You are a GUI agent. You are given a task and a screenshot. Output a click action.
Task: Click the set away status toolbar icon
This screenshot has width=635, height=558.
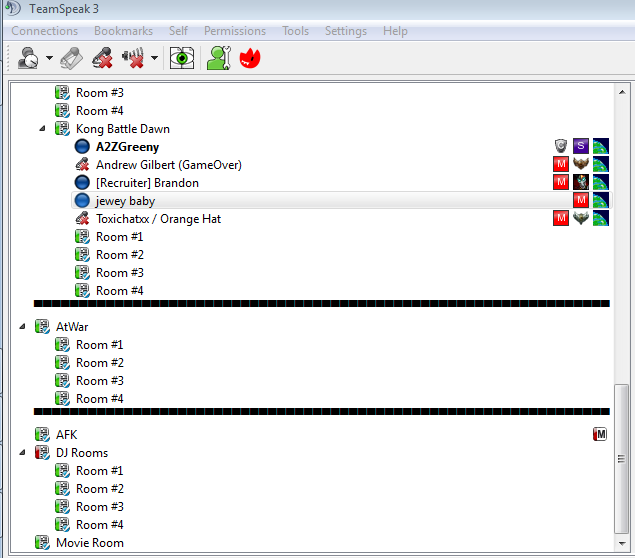[x=28, y=58]
